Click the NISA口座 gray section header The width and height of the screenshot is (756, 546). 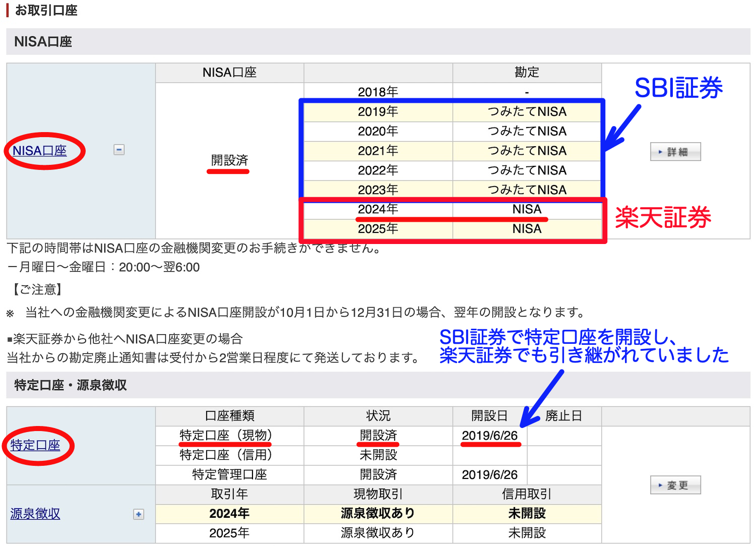point(378,41)
